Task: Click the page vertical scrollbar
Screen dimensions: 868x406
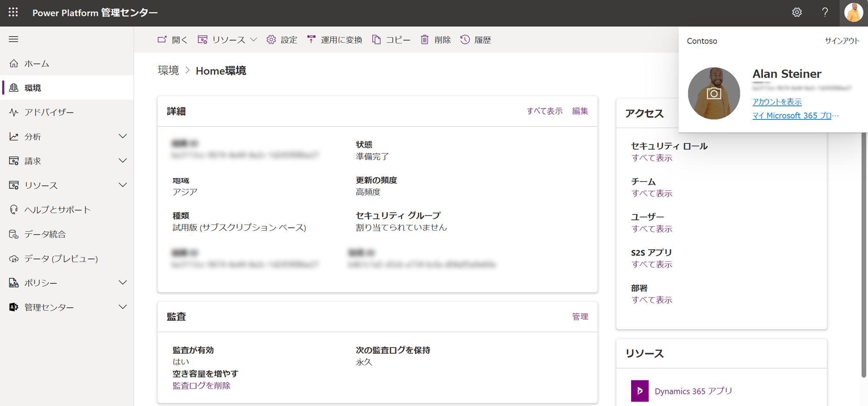Action: 864,254
